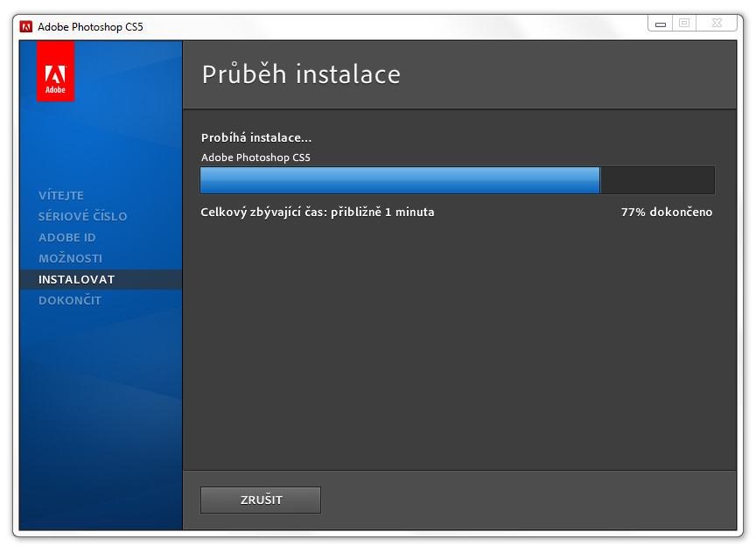Minimize the installer window

(x=661, y=23)
